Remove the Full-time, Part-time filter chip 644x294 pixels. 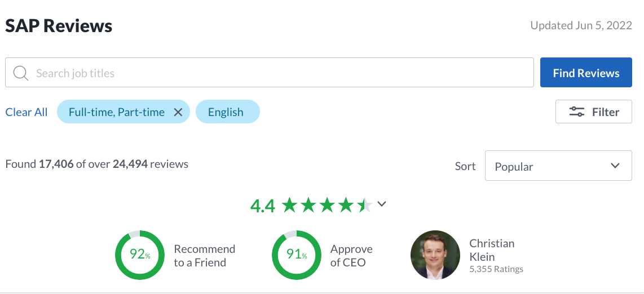point(178,112)
